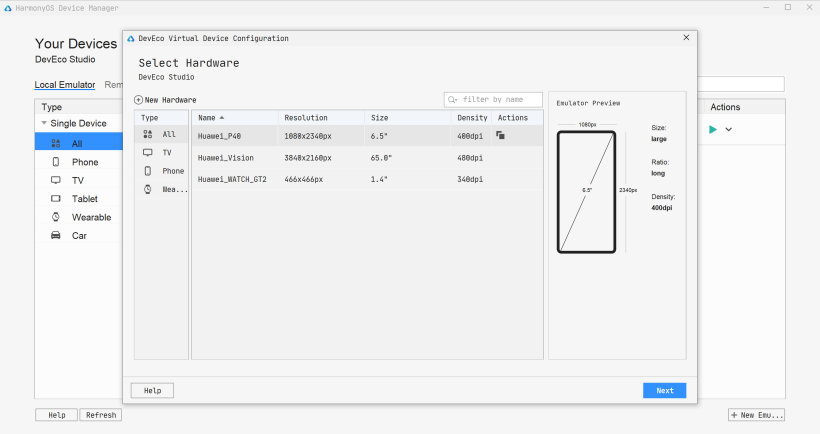Click the Refresh button
Viewport: 820px width, 434px height.
pyautogui.click(x=101, y=415)
